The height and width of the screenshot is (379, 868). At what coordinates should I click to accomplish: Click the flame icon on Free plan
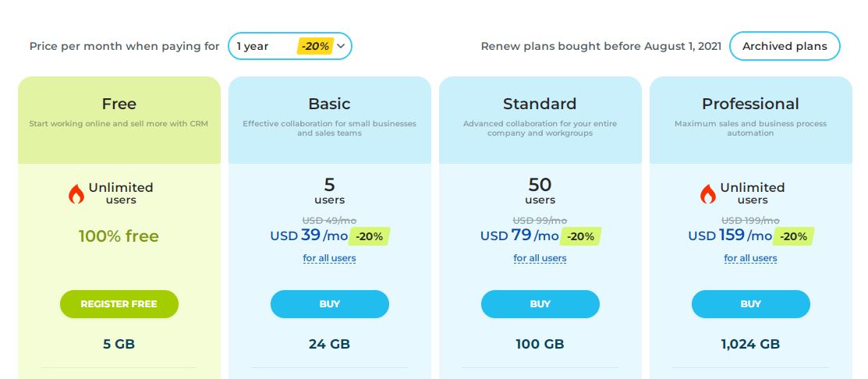coord(76,193)
